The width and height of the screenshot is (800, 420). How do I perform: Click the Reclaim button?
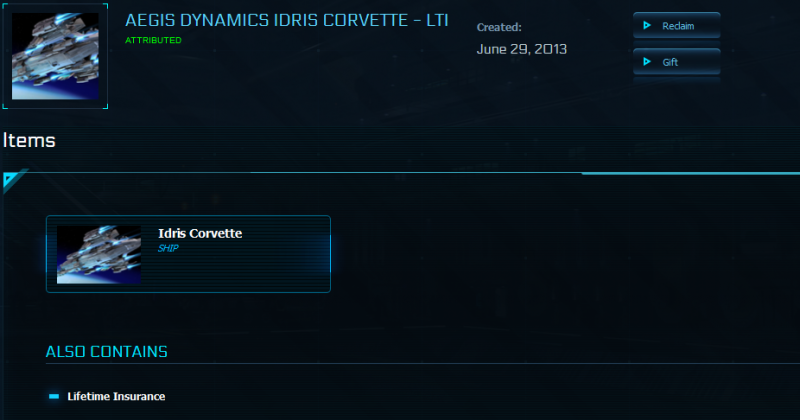click(677, 26)
